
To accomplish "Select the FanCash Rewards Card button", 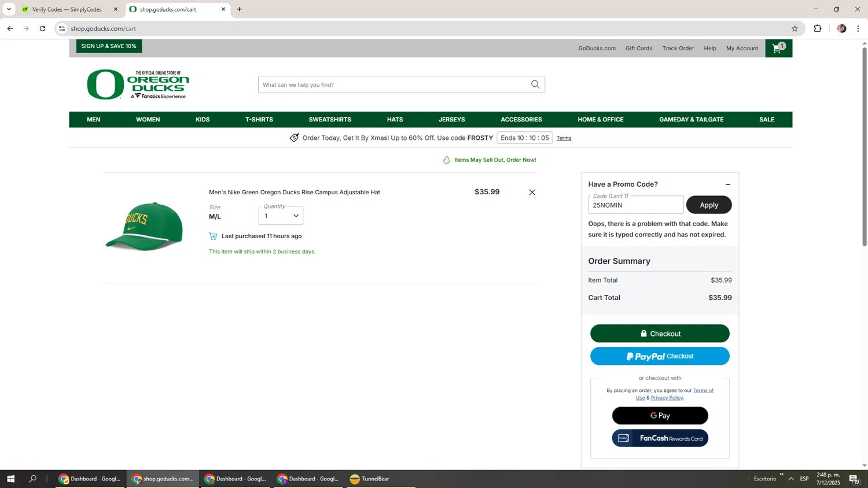I will pos(660,438).
